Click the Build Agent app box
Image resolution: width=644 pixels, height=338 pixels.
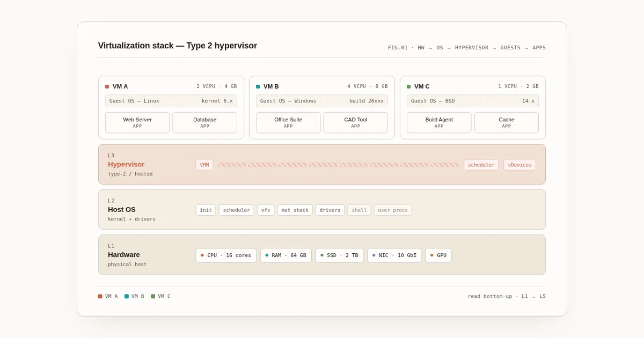point(439,122)
